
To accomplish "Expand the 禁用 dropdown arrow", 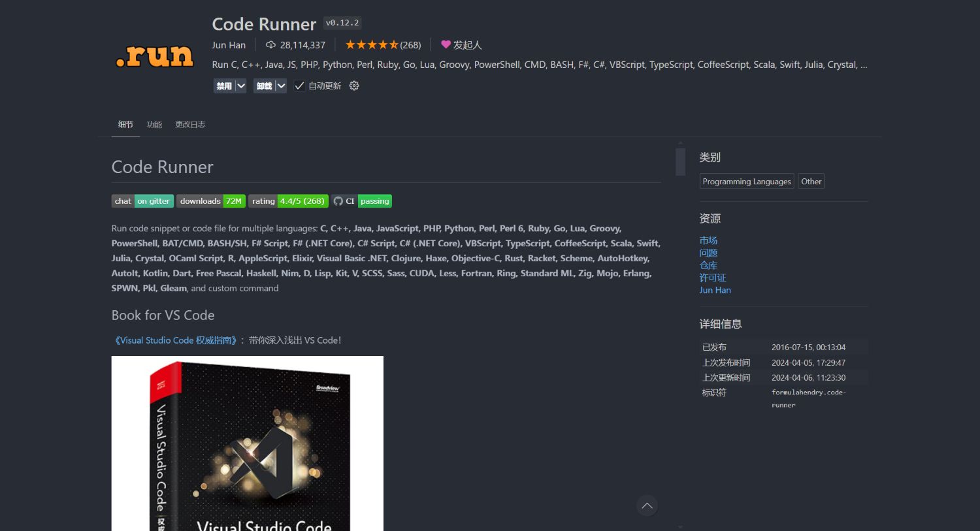I will coord(240,86).
